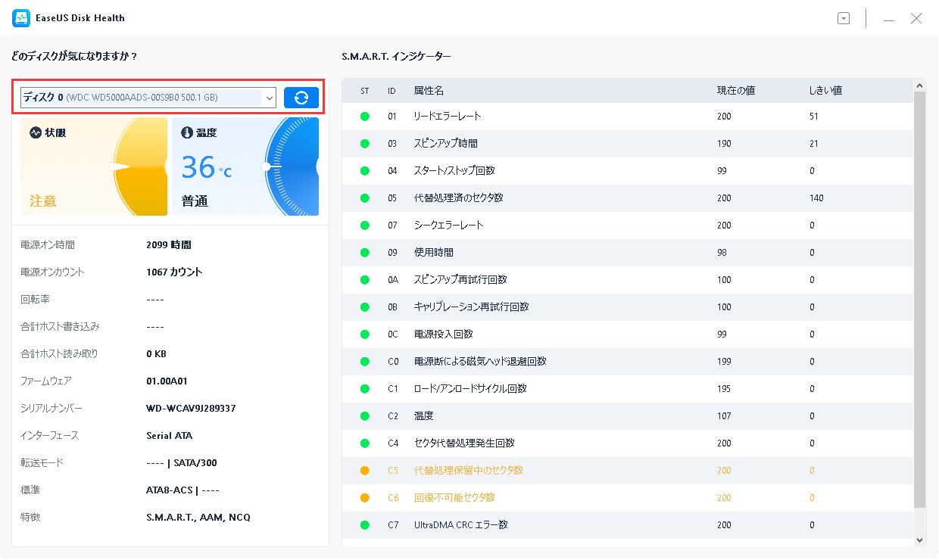
Task: Click the green status dot for ロード/アンロードサイクル回数
Action: click(365, 389)
